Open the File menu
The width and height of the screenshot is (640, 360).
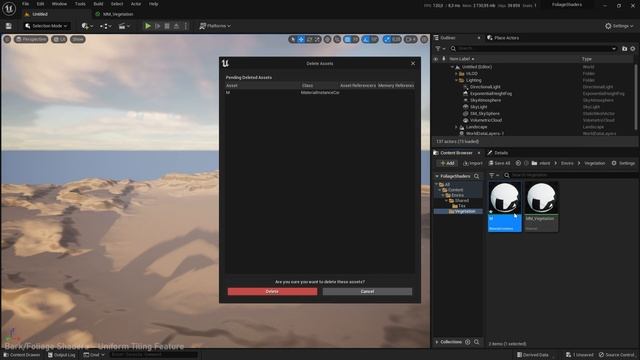point(25,4)
